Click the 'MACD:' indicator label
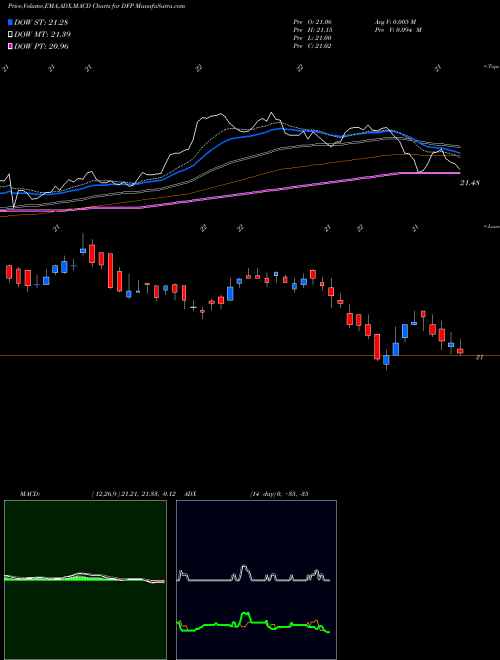This screenshot has height=660, width=500. [30, 493]
